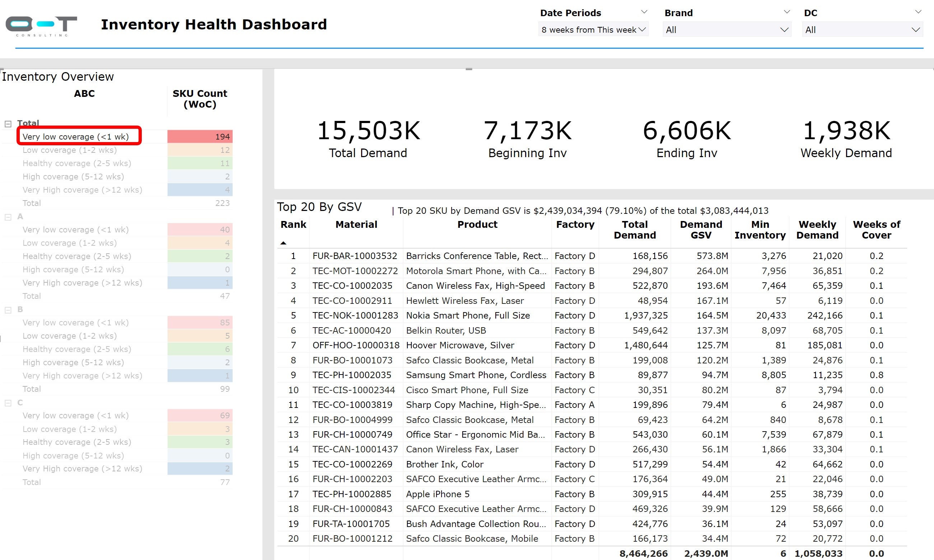The height and width of the screenshot is (560, 934).
Task: Collapse the B group in the ABC list
Action: [8, 310]
